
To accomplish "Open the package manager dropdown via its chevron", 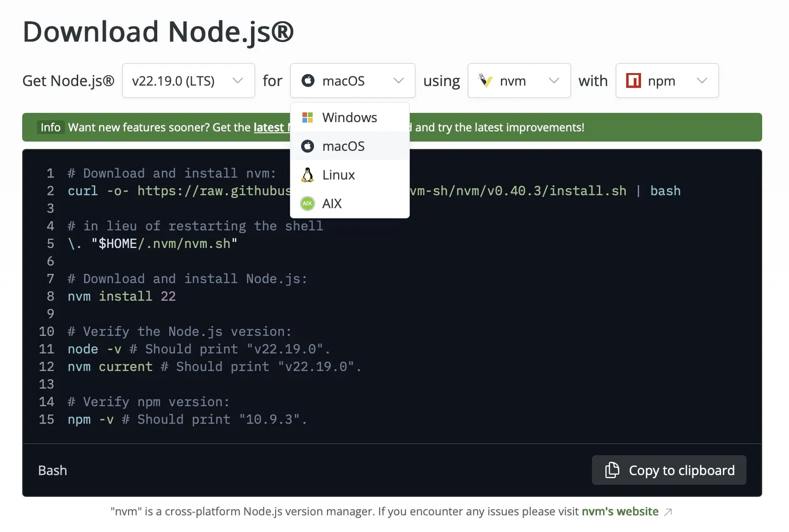I will [702, 80].
